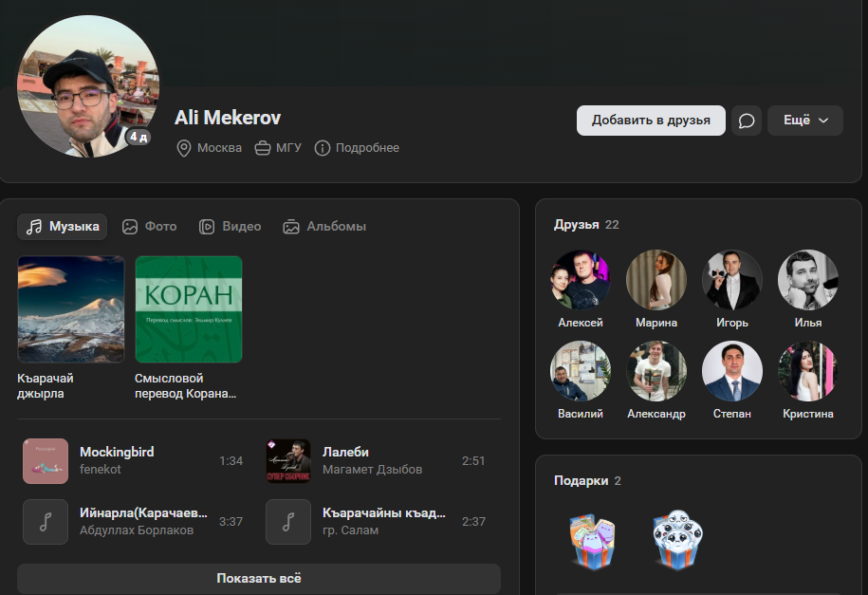Click the name Кристина under avatar

pyautogui.click(x=807, y=414)
